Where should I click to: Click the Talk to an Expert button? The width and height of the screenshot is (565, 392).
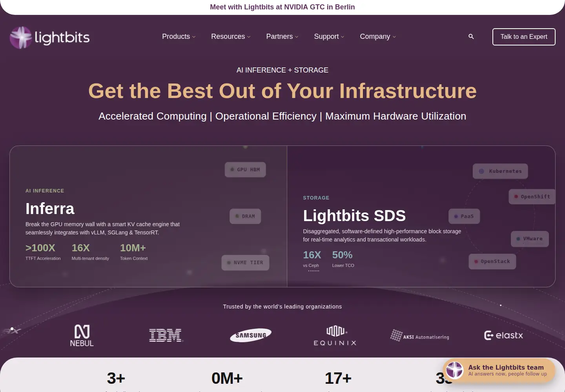pos(524,37)
